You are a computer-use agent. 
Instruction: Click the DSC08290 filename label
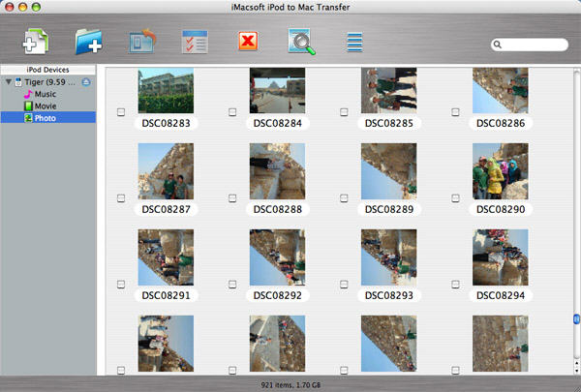(501, 209)
